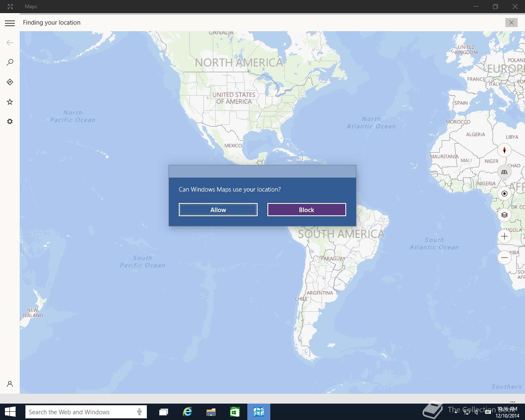Screen dimensions: 525x420
Task: Show hidden system tray icons
Action: click(x=456, y=412)
